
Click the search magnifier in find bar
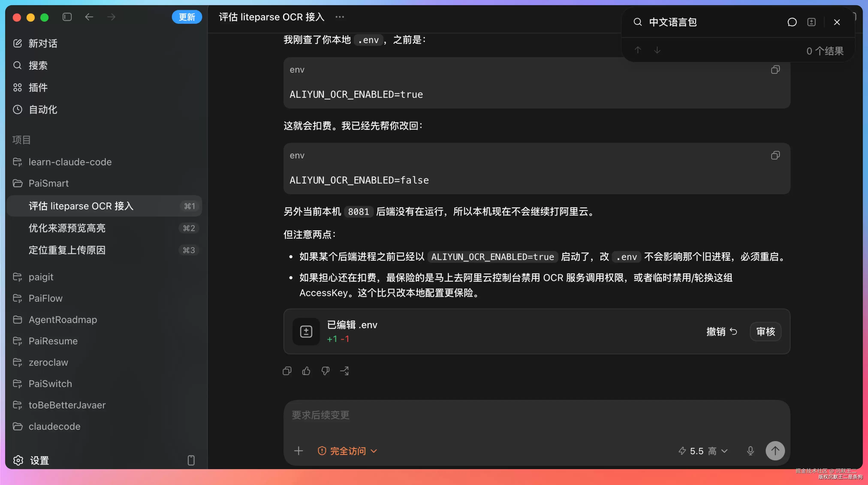point(637,22)
